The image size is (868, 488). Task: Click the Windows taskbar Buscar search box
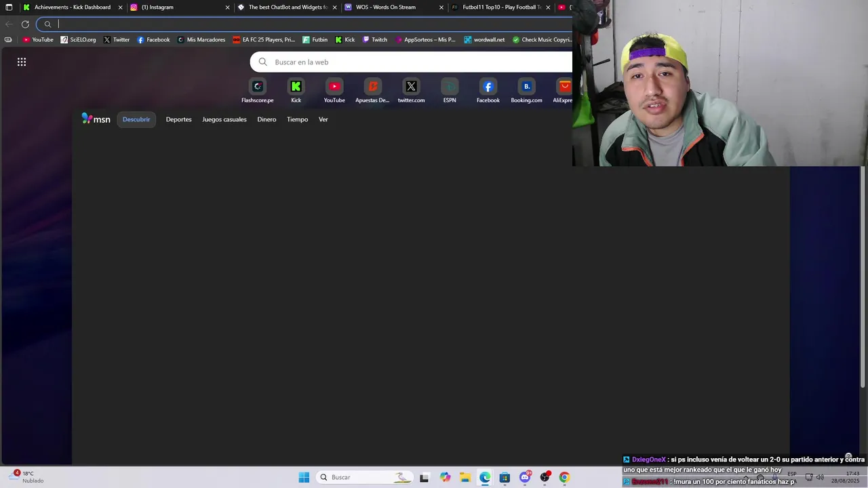click(x=365, y=477)
